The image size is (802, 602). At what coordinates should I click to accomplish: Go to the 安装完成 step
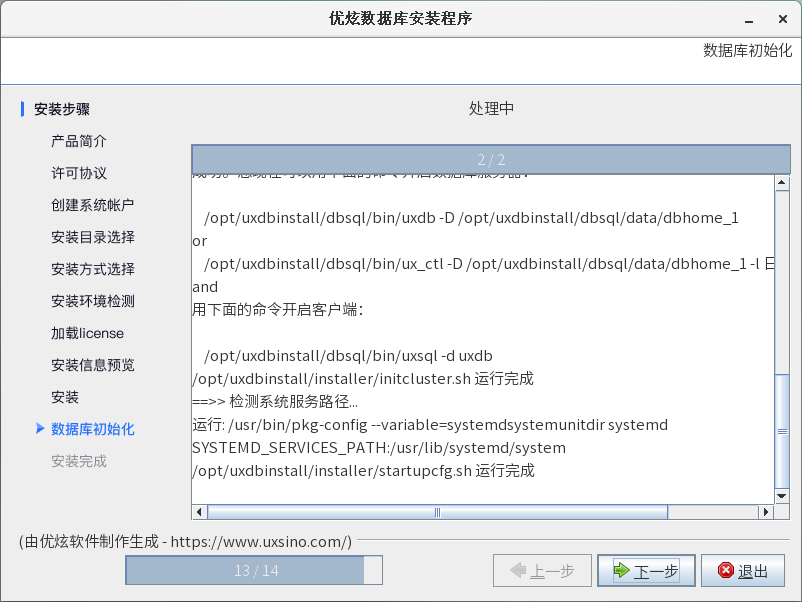coord(79,461)
